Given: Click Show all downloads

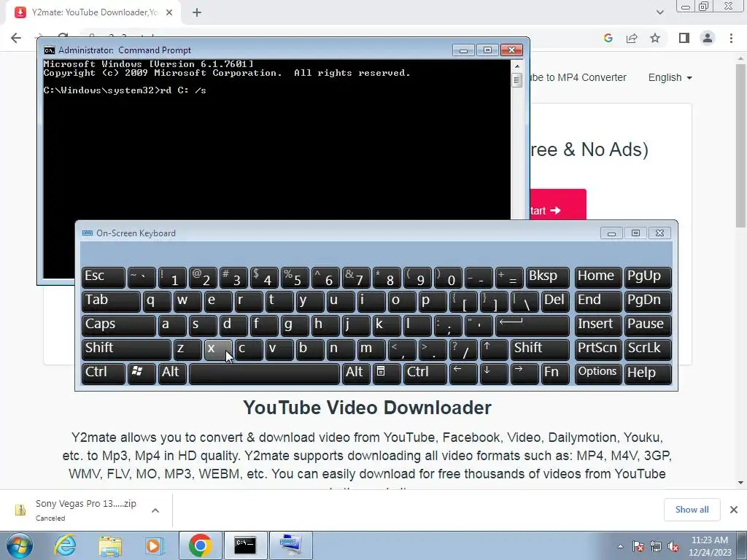Looking at the screenshot, I should click(692, 510).
